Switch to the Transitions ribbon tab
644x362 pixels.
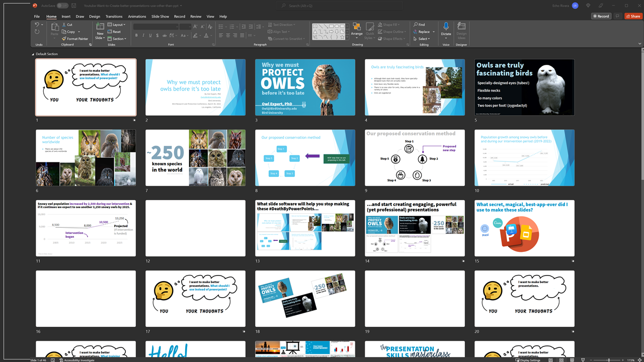pos(114,16)
